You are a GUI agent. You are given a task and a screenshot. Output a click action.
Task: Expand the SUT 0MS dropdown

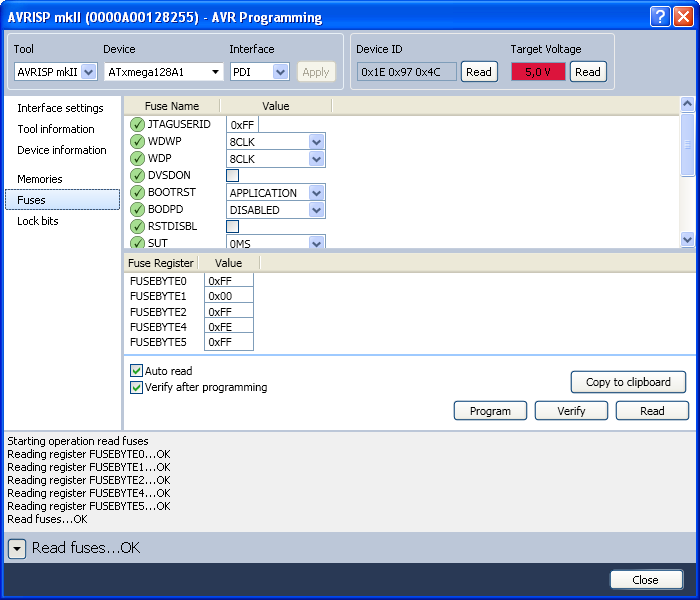316,243
